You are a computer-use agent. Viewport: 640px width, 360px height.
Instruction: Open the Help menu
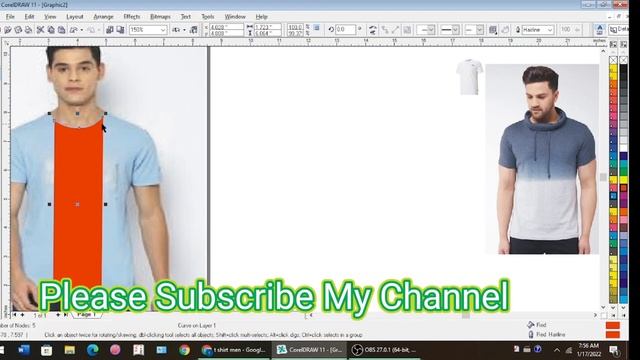[x=261, y=17]
